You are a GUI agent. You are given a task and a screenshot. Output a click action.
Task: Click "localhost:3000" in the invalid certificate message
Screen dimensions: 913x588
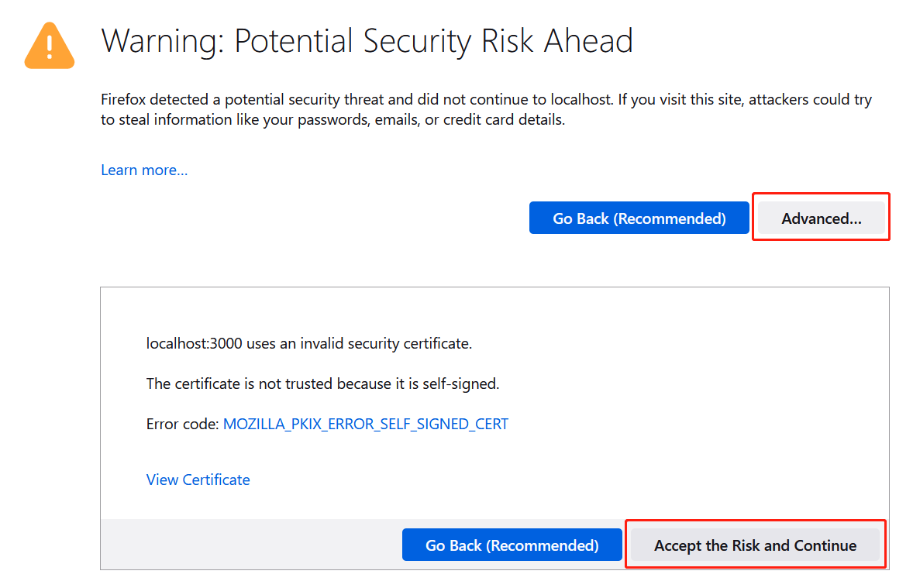point(194,343)
